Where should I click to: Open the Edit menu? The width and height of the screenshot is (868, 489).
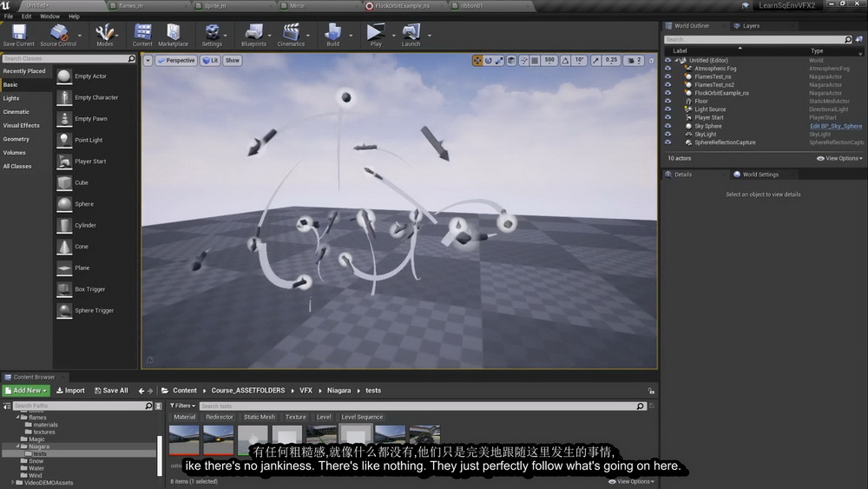(26, 17)
